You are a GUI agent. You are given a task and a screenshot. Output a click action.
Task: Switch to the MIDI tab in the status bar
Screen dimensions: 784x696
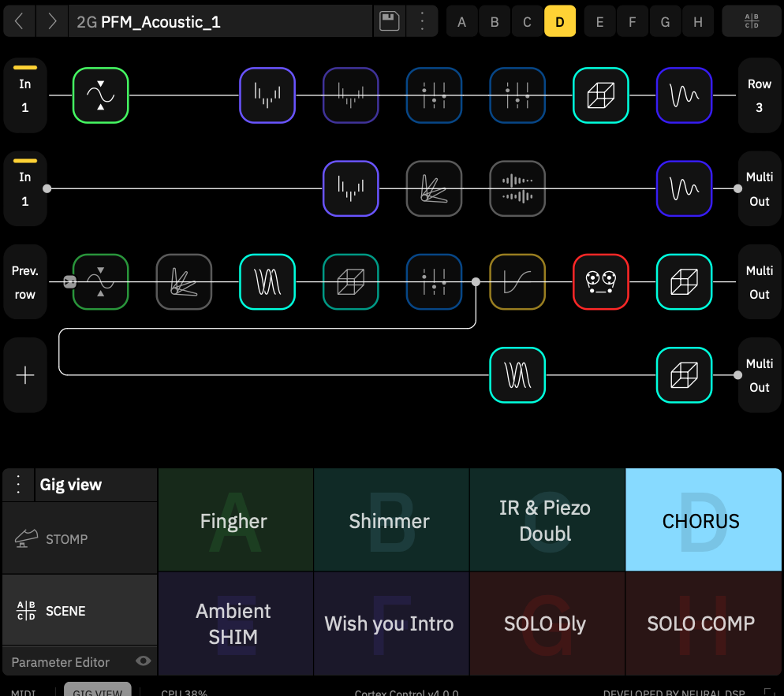pos(23,692)
